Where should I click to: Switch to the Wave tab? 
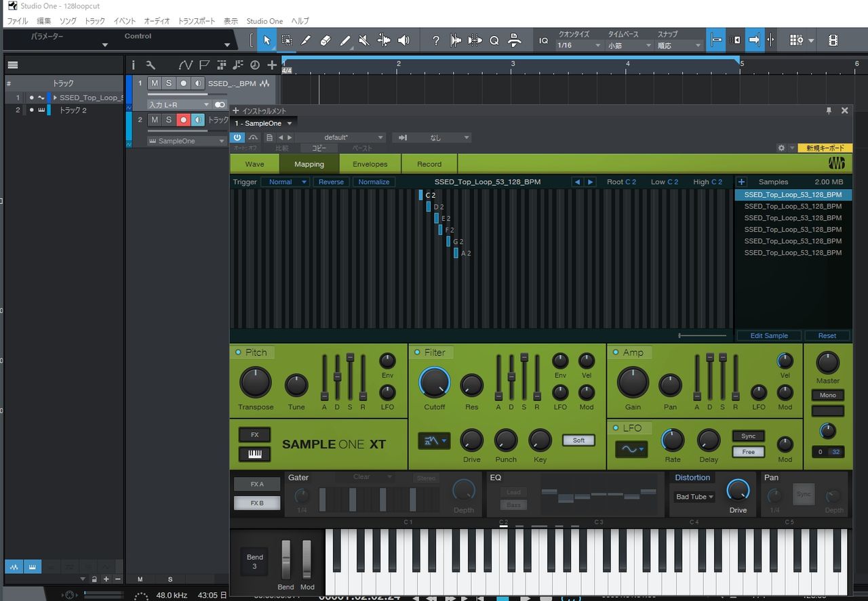coord(255,164)
